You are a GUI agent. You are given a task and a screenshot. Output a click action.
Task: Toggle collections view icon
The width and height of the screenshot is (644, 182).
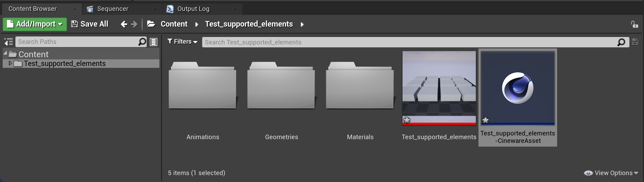pyautogui.click(x=154, y=42)
